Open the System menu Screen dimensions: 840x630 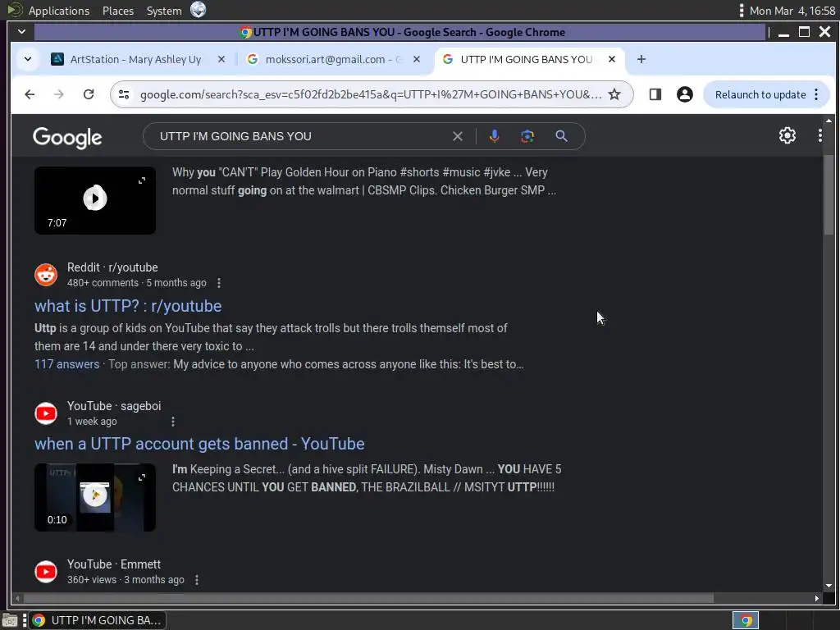point(164,11)
